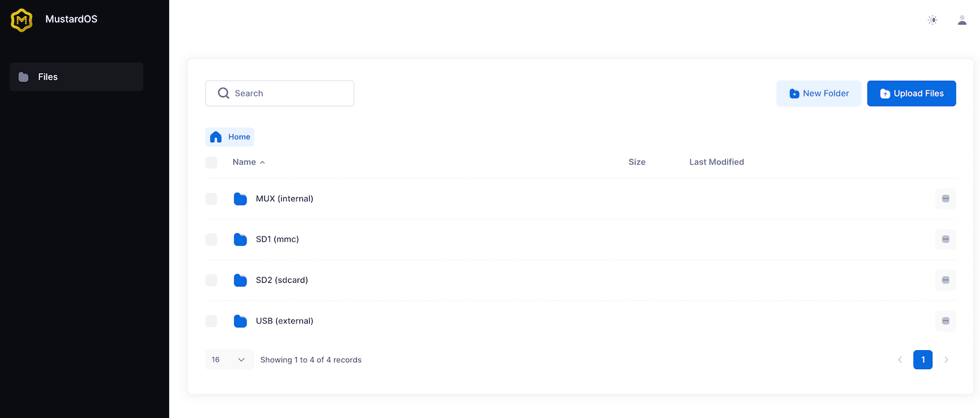Open more options for SD2 (sdcard)

tap(945, 280)
